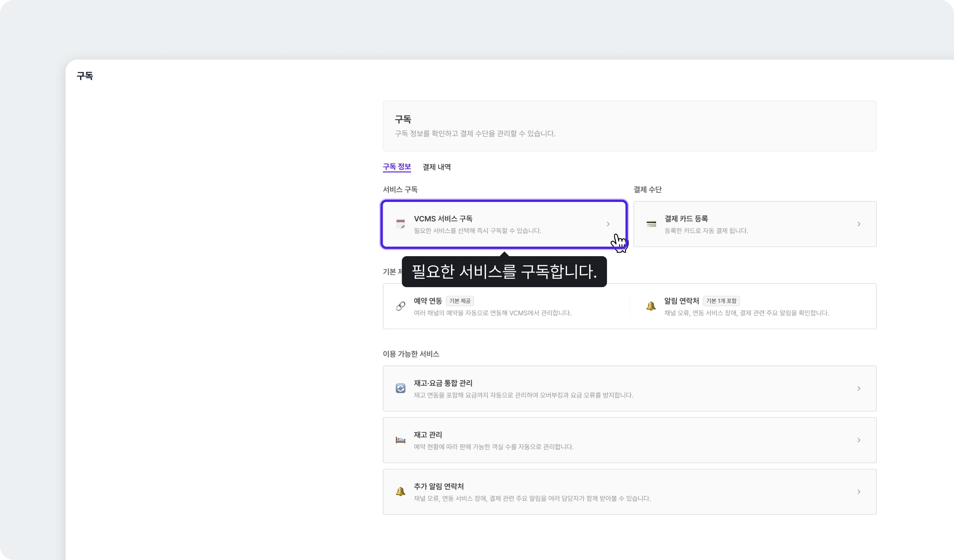The height and width of the screenshot is (560, 954).
Task: Click the VCMS 서비스 구독 notepad icon
Action: pyautogui.click(x=400, y=224)
